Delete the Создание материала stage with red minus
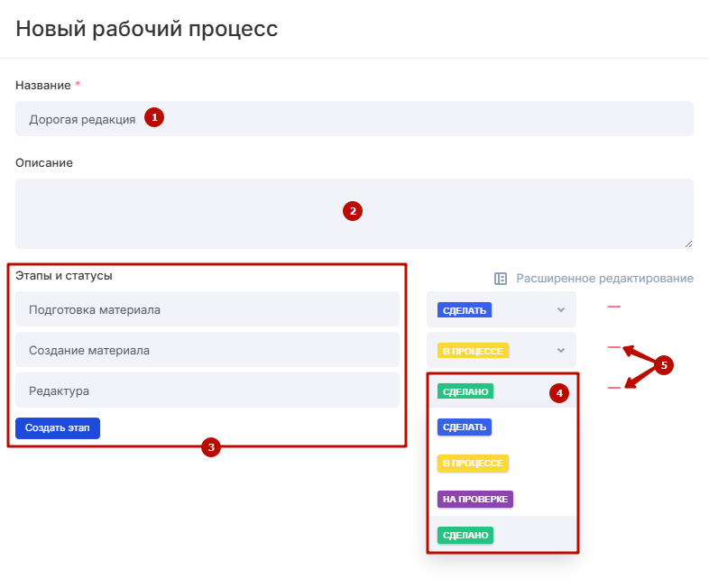 pyautogui.click(x=613, y=347)
